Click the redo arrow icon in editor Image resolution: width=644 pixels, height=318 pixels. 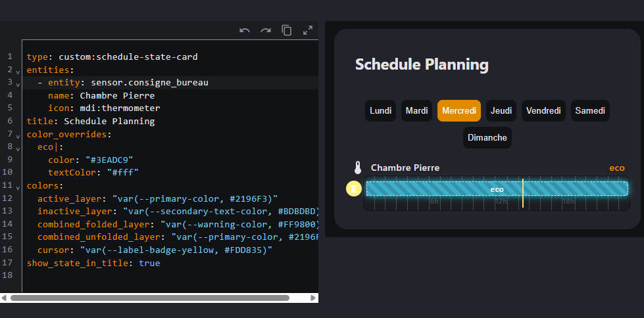pos(266,30)
